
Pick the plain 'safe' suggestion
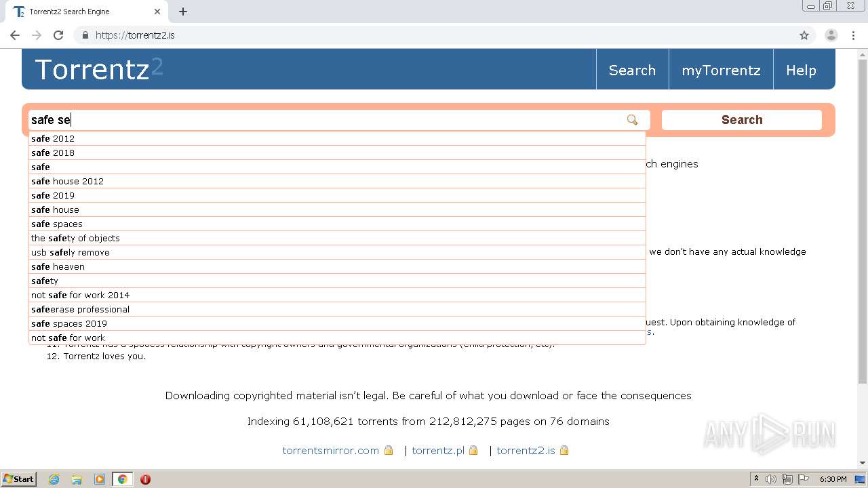tap(337, 167)
